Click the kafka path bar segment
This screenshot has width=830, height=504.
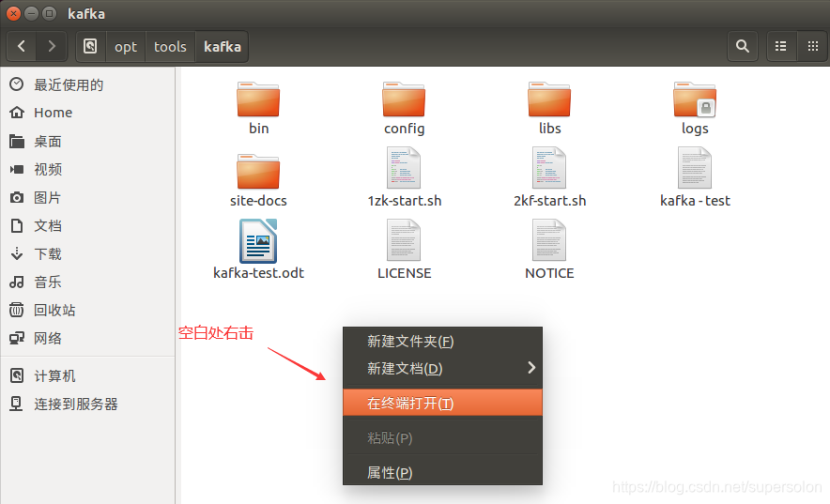tap(223, 47)
